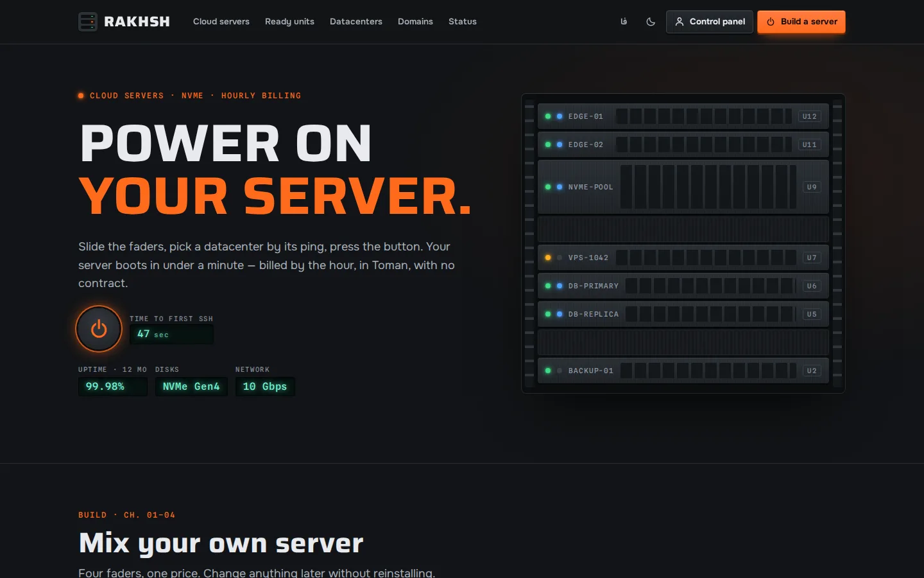Click the orange status LED on VPS-1042
The image size is (924, 578).
(548, 258)
